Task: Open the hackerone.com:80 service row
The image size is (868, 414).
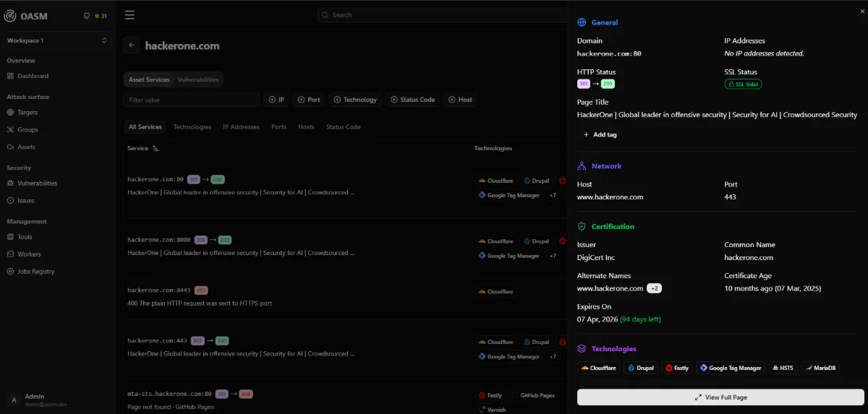Action: [x=346, y=188]
